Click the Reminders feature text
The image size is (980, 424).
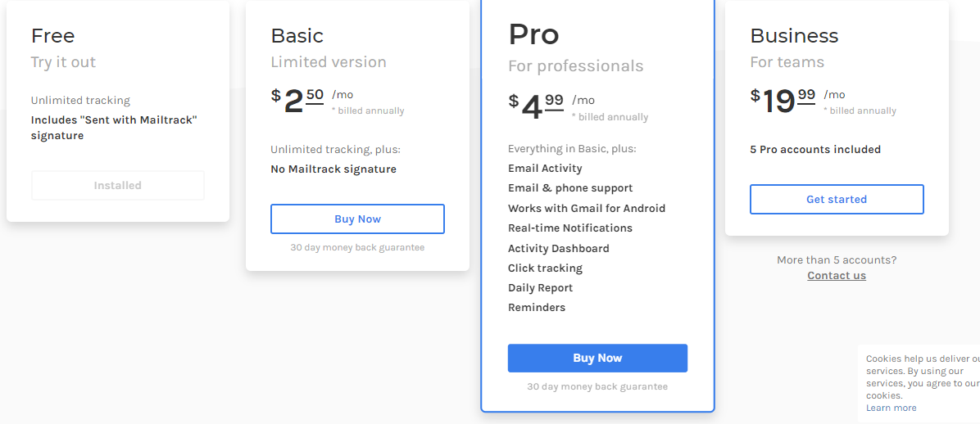coord(537,308)
